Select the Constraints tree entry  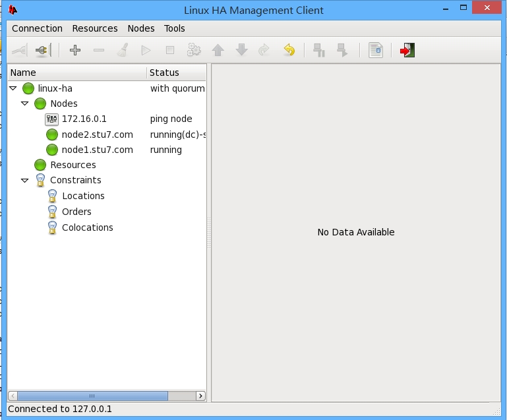(76, 180)
